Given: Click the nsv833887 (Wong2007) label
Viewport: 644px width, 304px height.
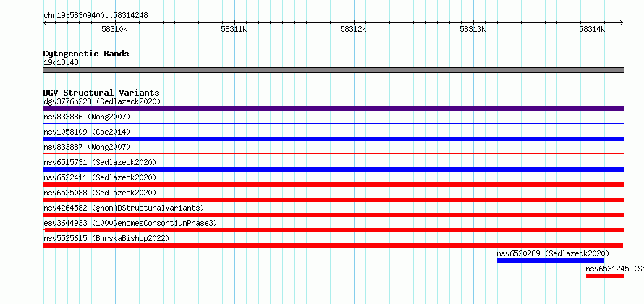Looking at the screenshot, I should tap(87, 147).
